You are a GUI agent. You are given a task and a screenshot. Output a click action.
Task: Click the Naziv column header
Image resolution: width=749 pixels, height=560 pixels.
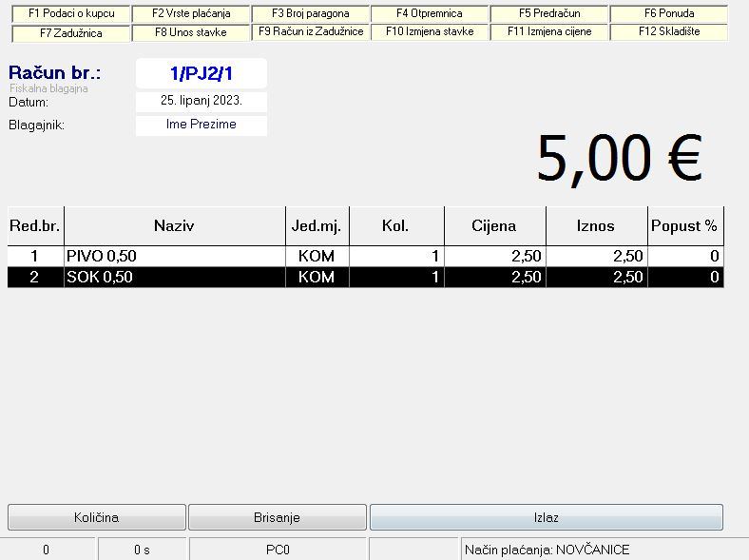pos(175,226)
